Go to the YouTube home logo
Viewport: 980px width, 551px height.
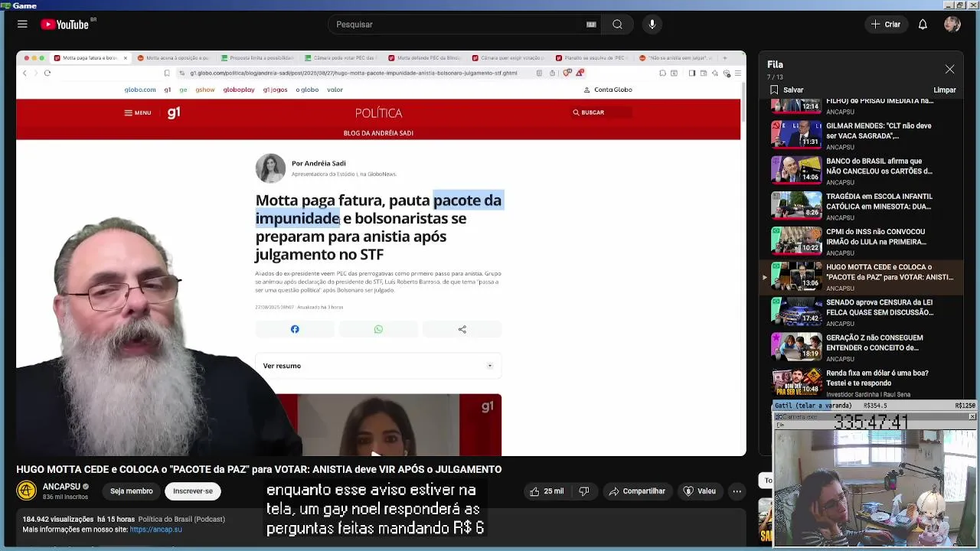(x=65, y=24)
